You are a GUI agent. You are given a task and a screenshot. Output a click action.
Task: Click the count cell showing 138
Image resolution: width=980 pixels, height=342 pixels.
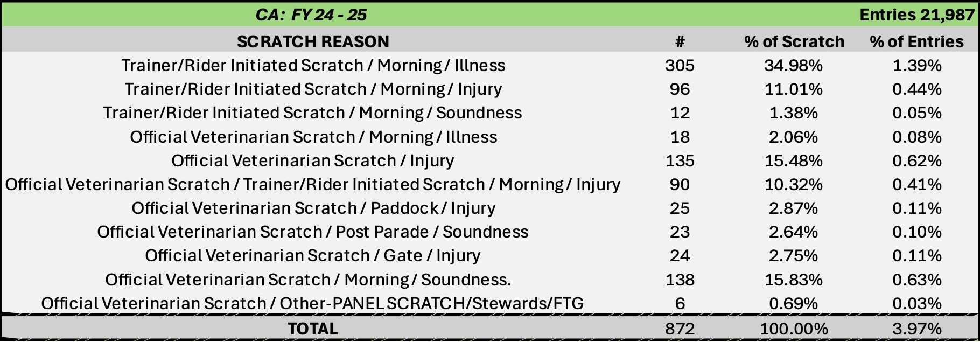pyautogui.click(x=680, y=280)
